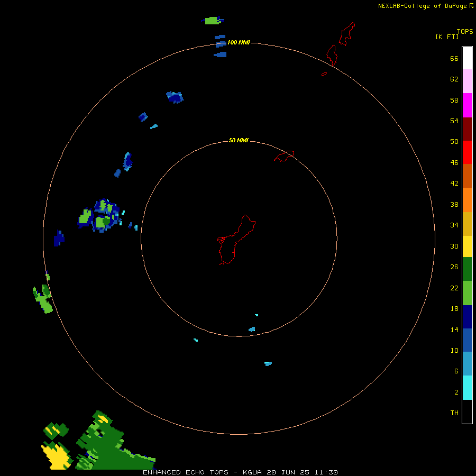Click the dark red 54 K FT swatch

[467, 129]
